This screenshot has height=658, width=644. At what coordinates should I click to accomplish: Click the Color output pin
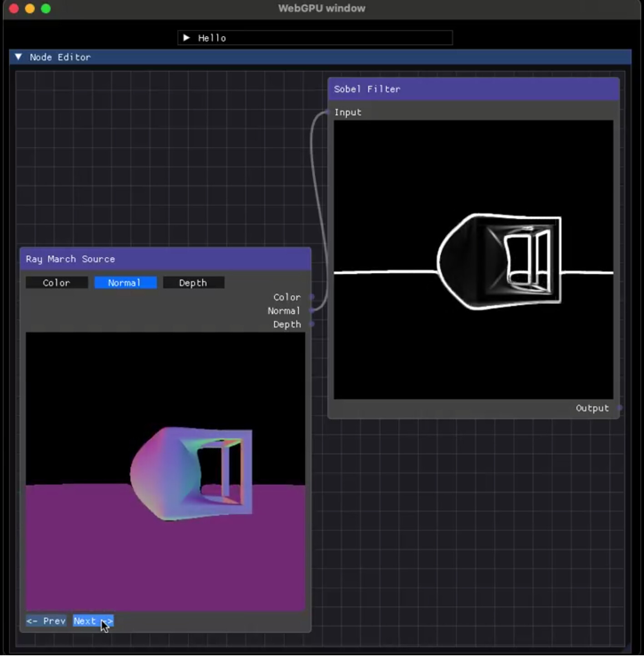click(x=312, y=297)
